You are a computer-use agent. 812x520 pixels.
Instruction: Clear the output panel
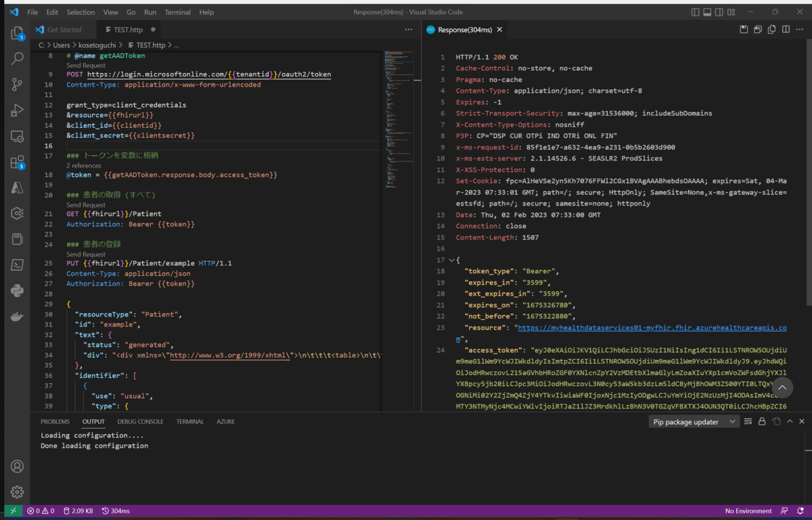pos(748,421)
